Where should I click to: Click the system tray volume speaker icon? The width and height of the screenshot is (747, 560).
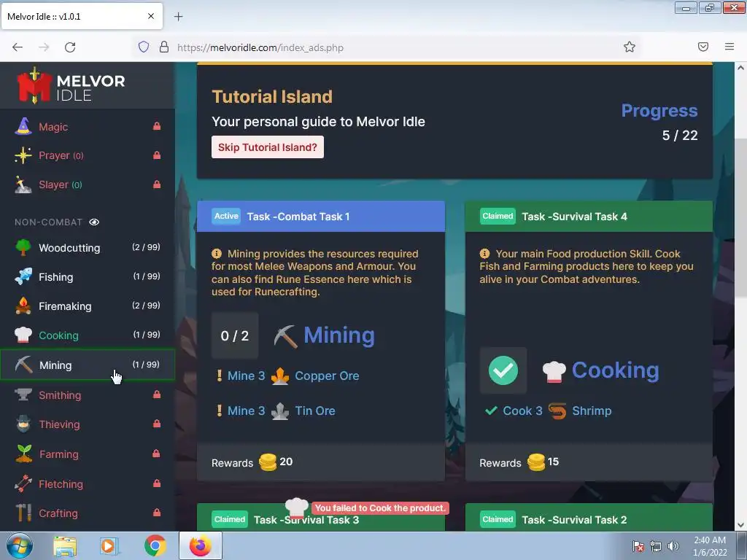(x=673, y=546)
